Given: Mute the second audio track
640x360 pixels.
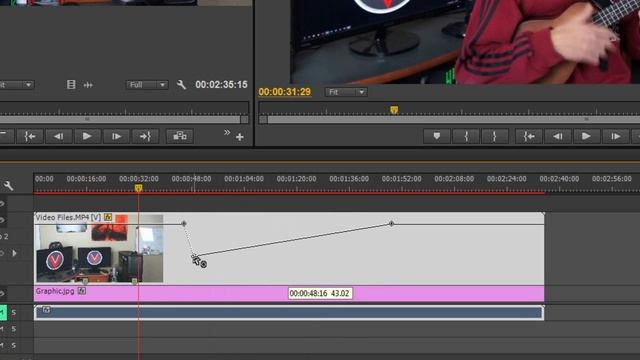Looking at the screenshot, I should (2, 329).
